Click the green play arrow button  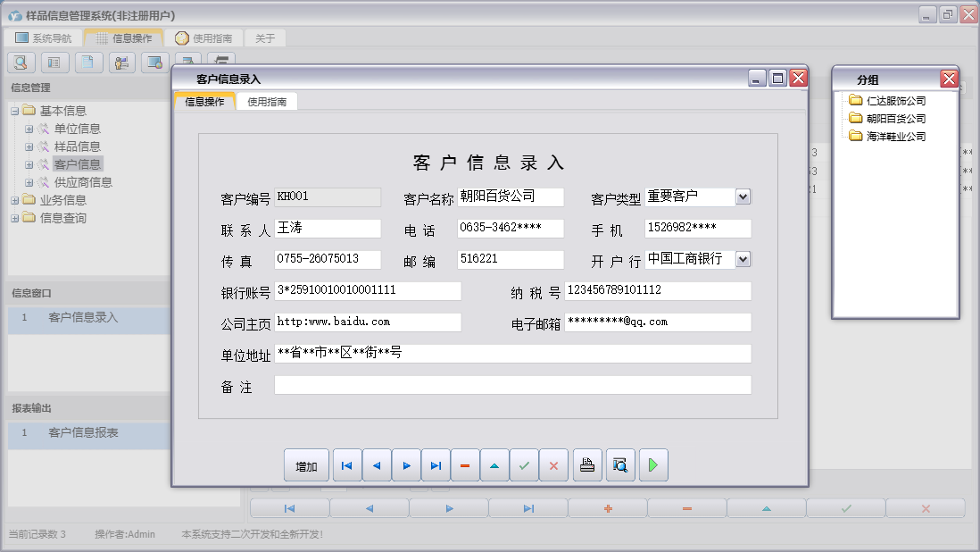pyautogui.click(x=653, y=465)
